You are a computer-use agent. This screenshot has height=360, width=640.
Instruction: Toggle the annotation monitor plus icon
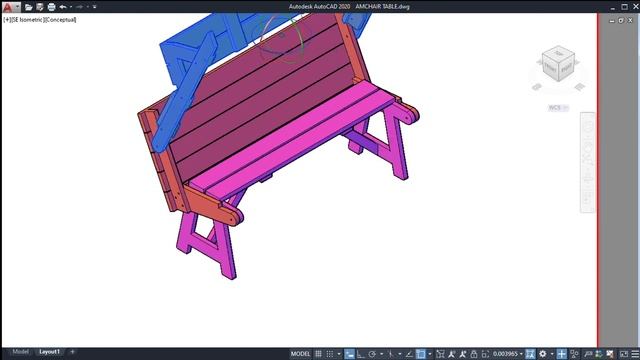(x=562, y=354)
